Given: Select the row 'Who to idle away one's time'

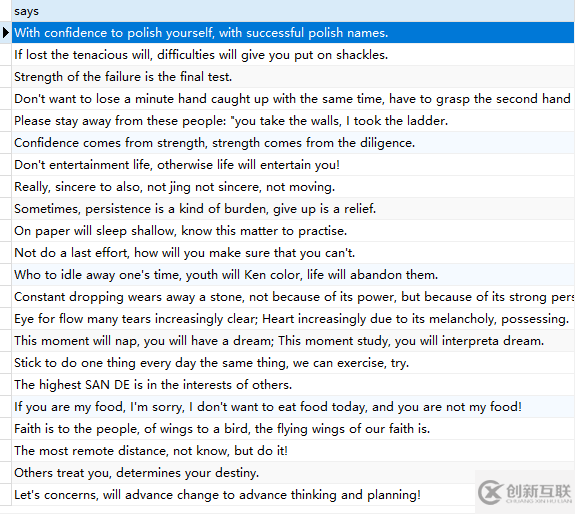Looking at the screenshot, I should (293, 275).
